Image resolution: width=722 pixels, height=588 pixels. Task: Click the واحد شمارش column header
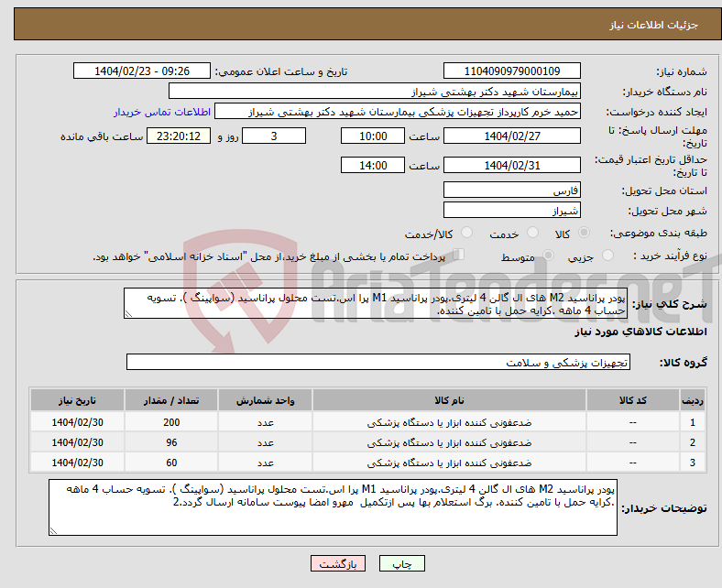click(265, 400)
